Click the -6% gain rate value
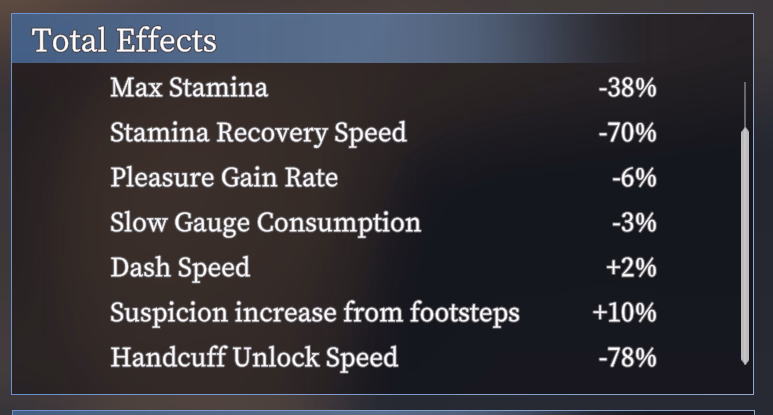Screen dimensions: 773x415 (x=634, y=178)
